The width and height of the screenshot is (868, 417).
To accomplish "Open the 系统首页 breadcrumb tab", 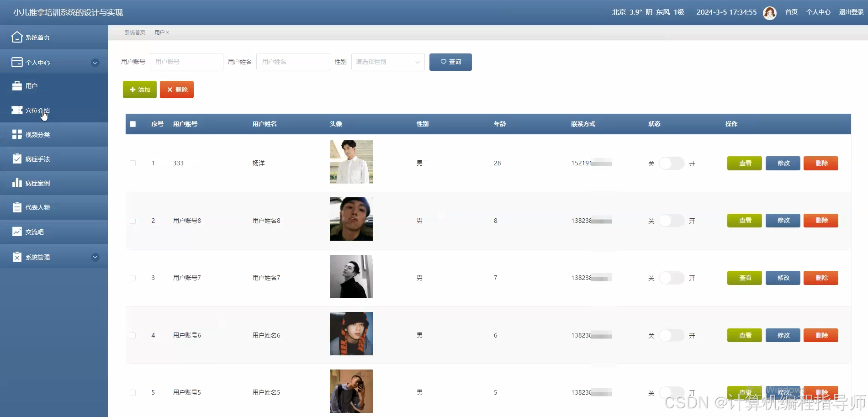I will [x=135, y=32].
